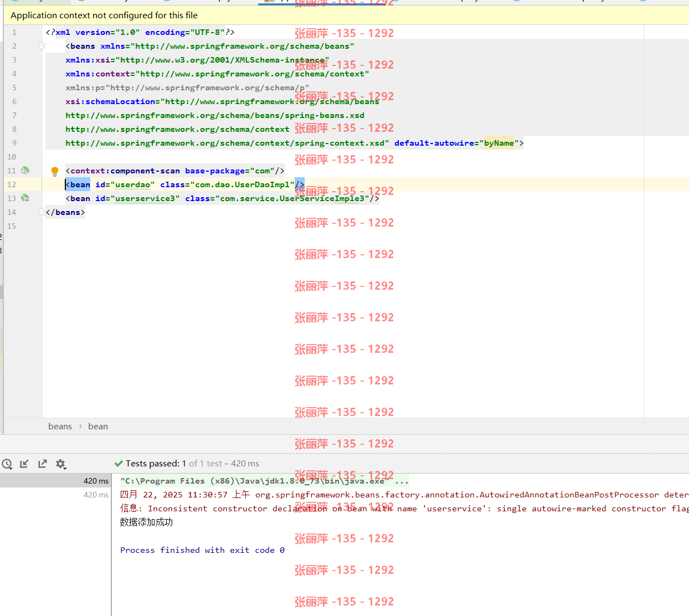Click the 'Tests passed: 1' status text
The width and height of the screenshot is (689, 616).
pos(156,464)
